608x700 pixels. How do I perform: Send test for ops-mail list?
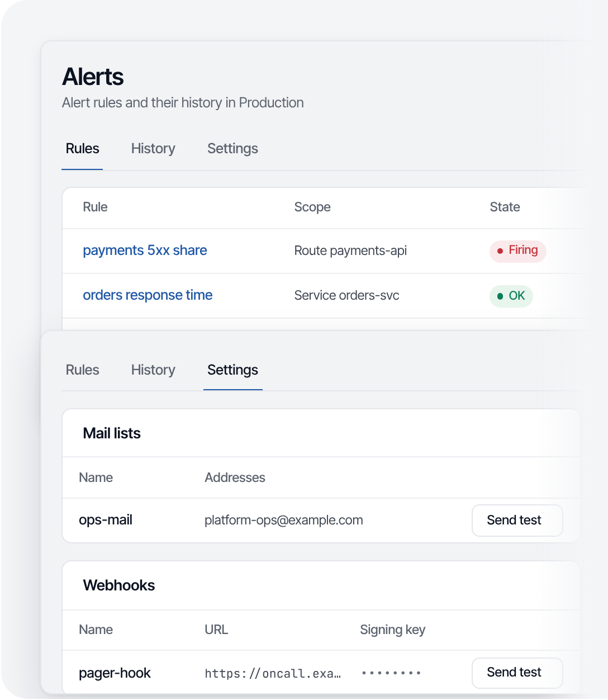[517, 521]
